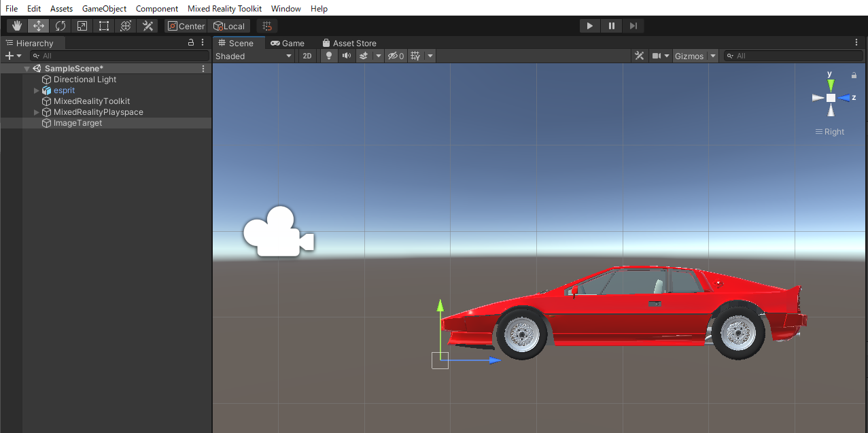Open the Mixed Reality Toolkit menu
The image size is (868, 433).
tap(224, 9)
